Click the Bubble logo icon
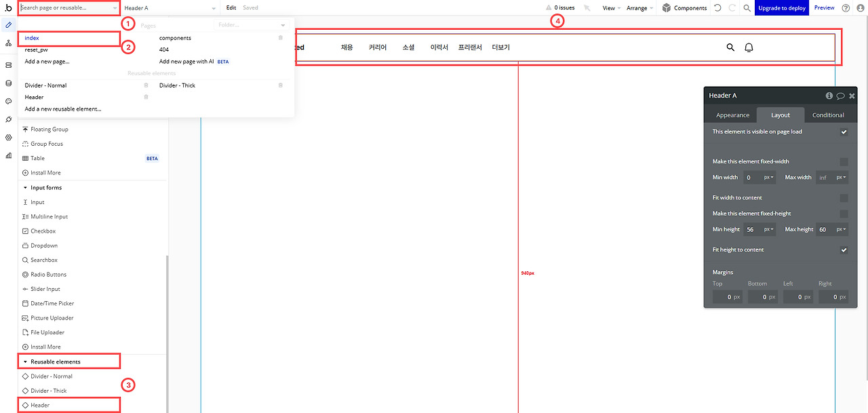 click(x=8, y=7)
